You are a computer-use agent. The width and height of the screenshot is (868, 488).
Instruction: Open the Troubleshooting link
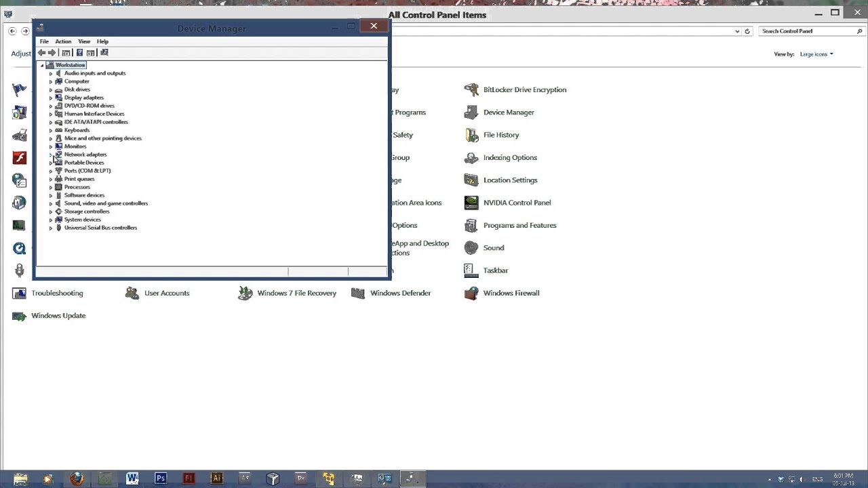[x=57, y=293]
